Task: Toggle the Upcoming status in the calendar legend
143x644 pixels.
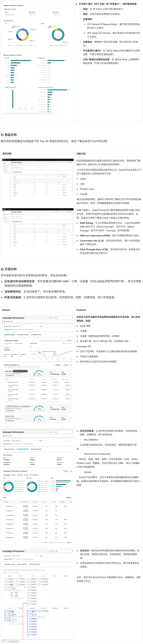Action: coord(18,573)
